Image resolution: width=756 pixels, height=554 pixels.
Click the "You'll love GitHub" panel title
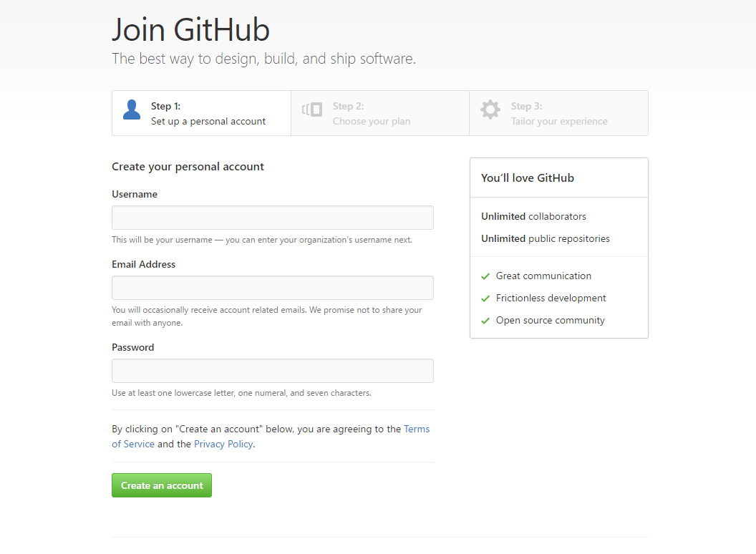(x=528, y=178)
